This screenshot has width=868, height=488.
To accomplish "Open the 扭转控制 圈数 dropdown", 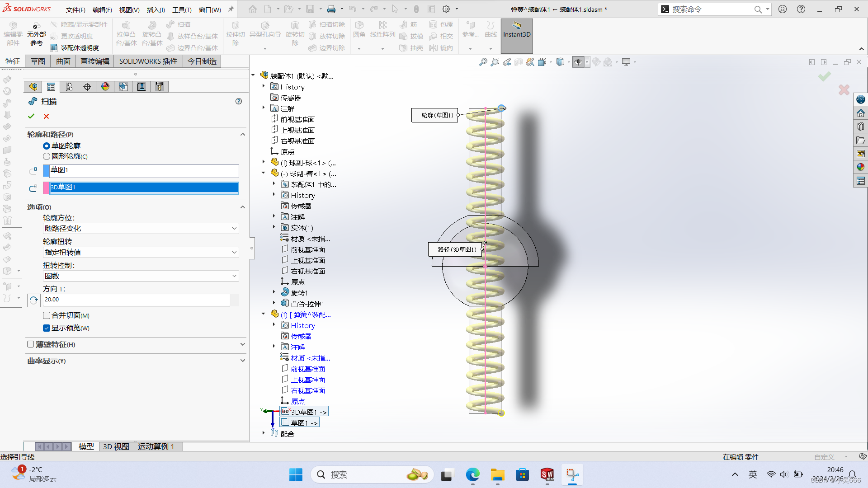I will coord(141,276).
